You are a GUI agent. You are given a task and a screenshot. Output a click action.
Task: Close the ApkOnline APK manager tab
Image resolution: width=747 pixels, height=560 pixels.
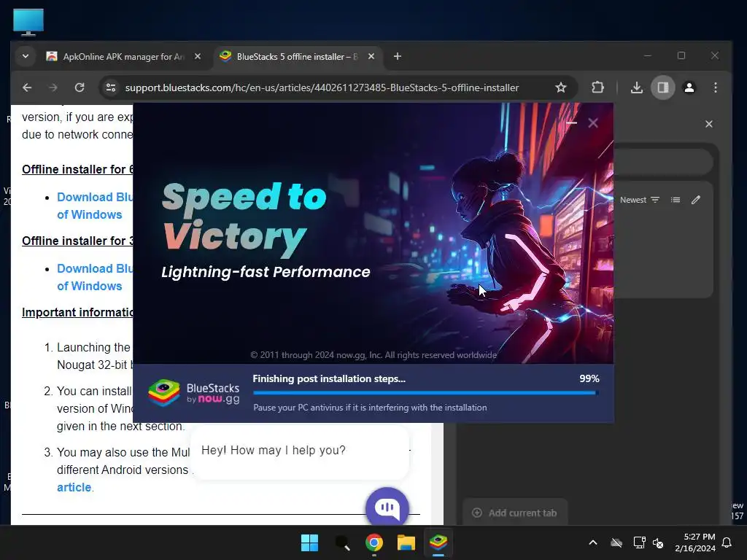198,56
